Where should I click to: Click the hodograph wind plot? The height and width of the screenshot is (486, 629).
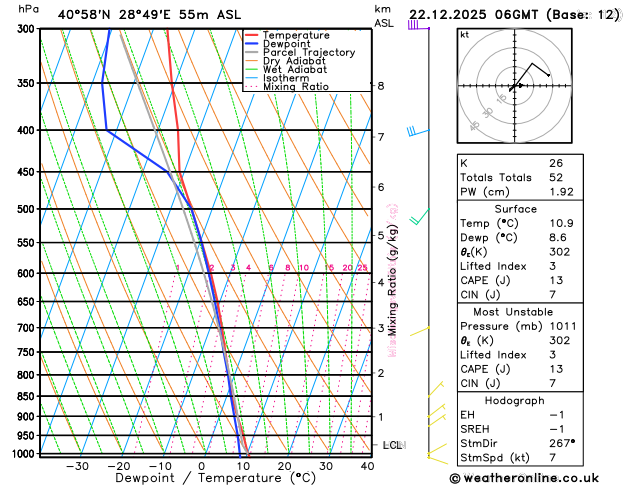514,85
